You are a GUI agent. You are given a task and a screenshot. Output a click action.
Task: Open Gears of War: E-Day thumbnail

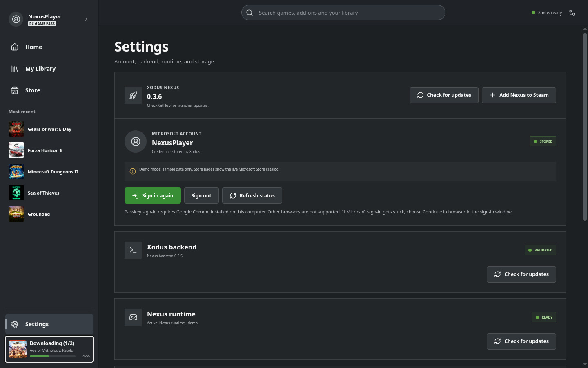(x=16, y=129)
